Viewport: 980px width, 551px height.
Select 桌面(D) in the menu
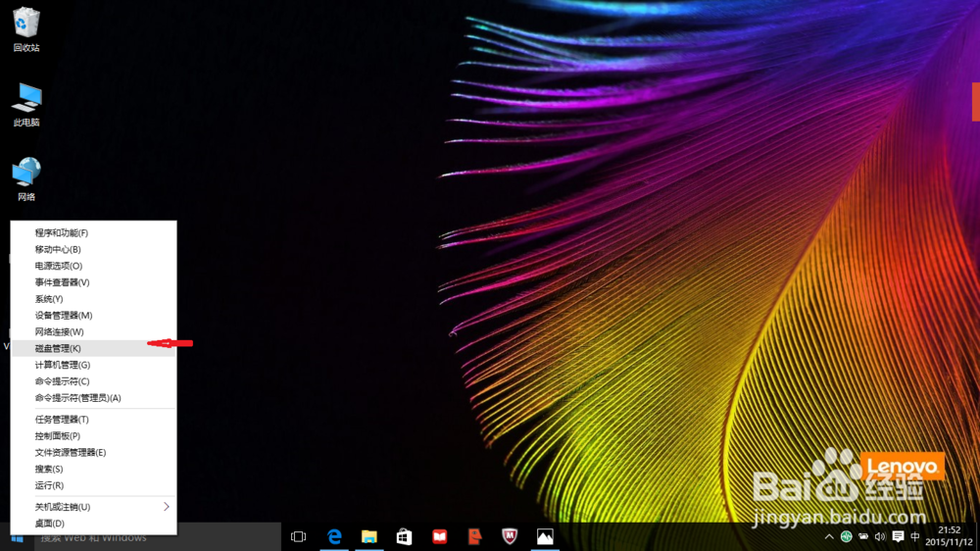(x=94, y=524)
